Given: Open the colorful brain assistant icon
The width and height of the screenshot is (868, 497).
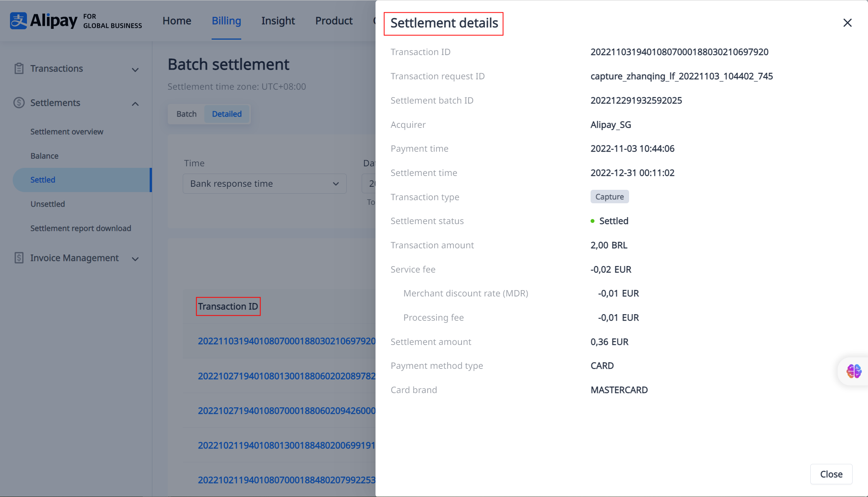Looking at the screenshot, I should (x=854, y=371).
